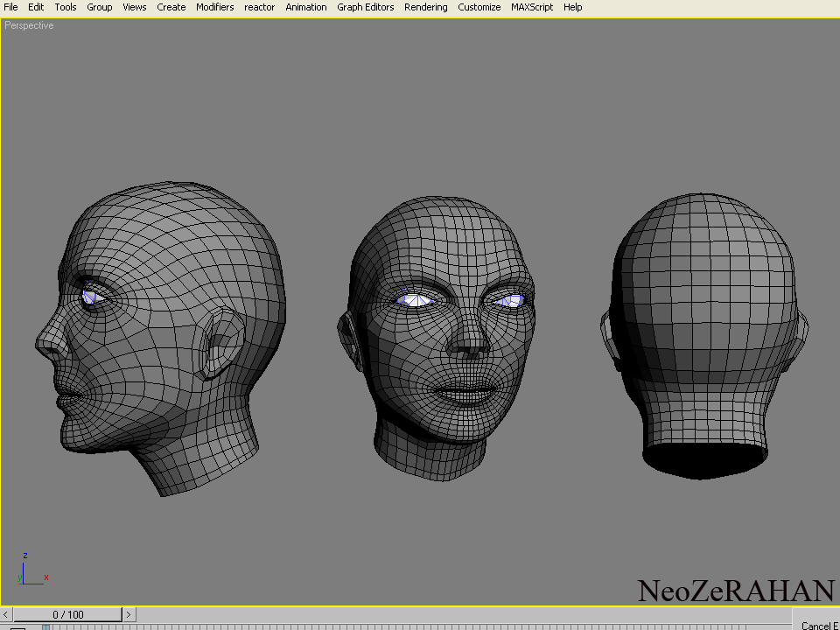Image resolution: width=840 pixels, height=630 pixels.
Task: Open the Tools menu
Action: 66,7
